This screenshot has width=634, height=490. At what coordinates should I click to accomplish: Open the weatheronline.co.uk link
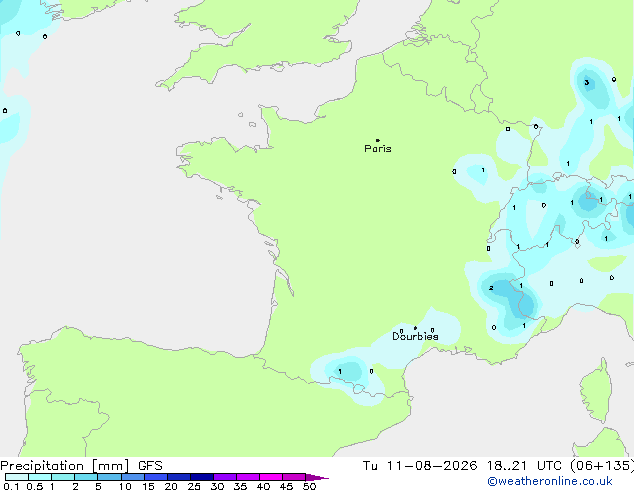(550, 481)
